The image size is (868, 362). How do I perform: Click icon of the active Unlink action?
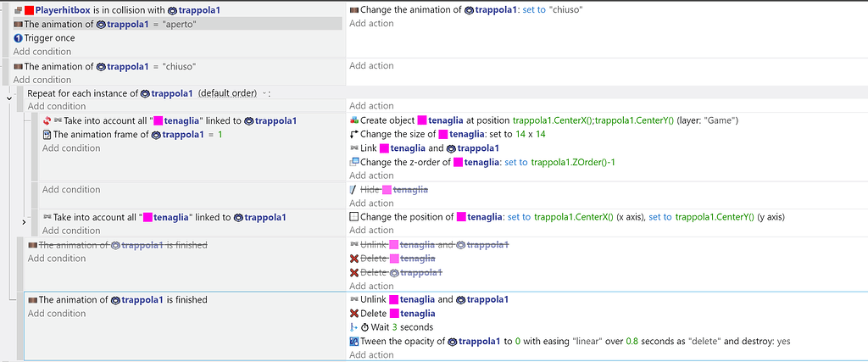354,299
